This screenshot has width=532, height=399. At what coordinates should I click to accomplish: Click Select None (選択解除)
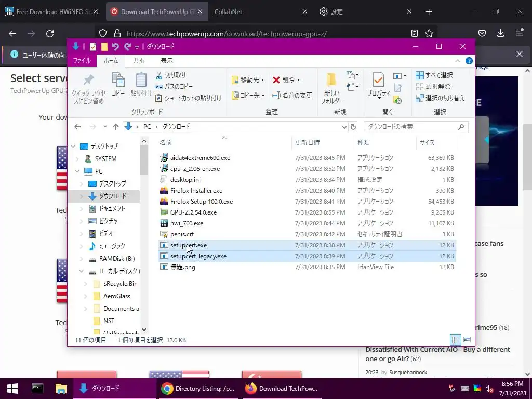pyautogui.click(x=433, y=87)
